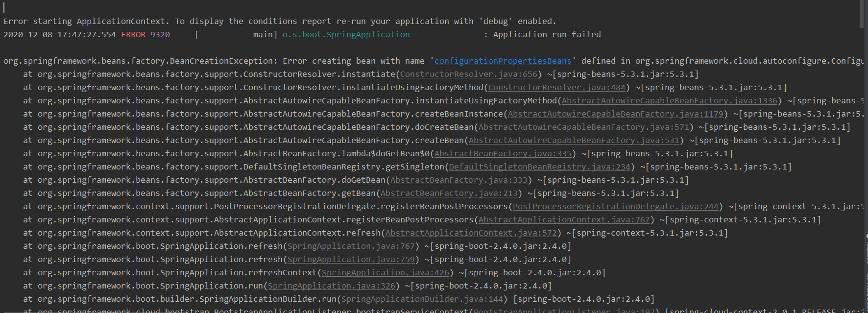Open DefaultSingletonBeanRegistry.java:234 link

point(539,167)
